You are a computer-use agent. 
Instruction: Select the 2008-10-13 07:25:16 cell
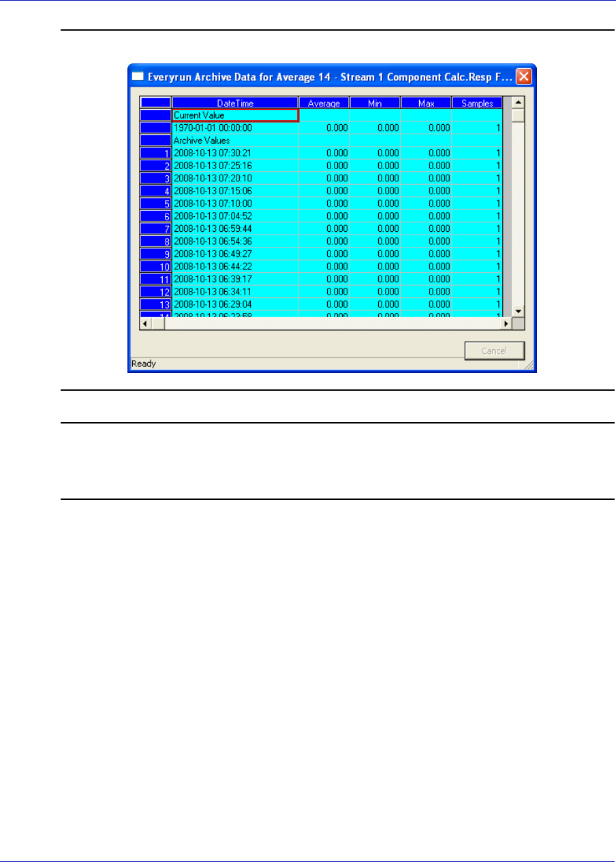pyautogui.click(x=235, y=166)
